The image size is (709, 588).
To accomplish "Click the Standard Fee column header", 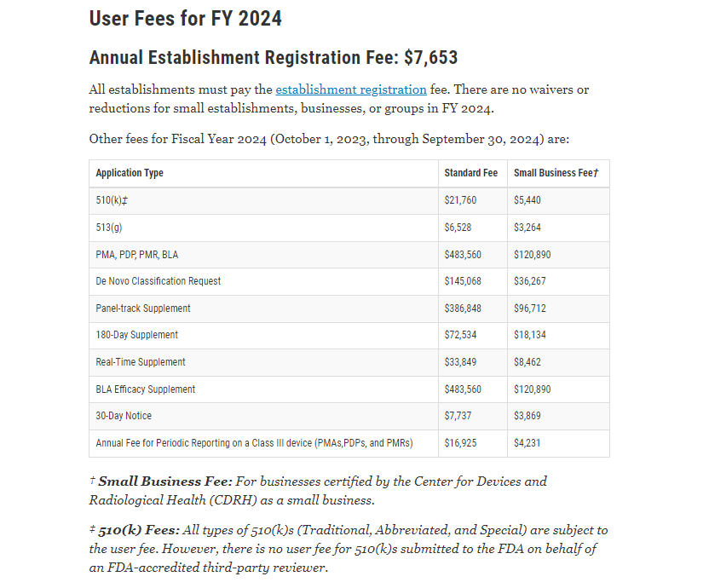I will 470,173.
